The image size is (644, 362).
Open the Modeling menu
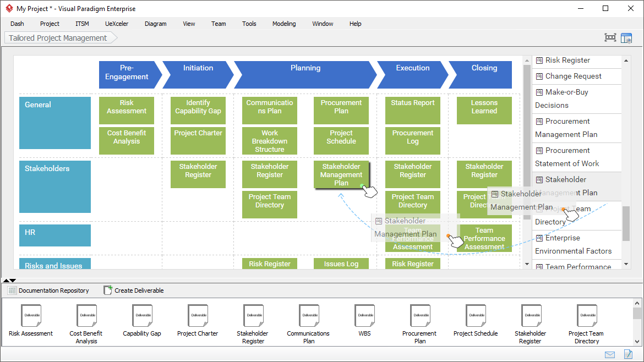[x=284, y=24]
